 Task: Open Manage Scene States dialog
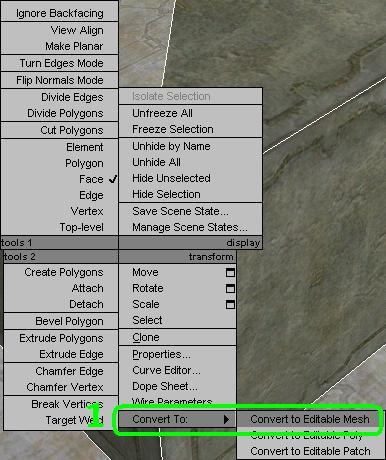click(190, 227)
